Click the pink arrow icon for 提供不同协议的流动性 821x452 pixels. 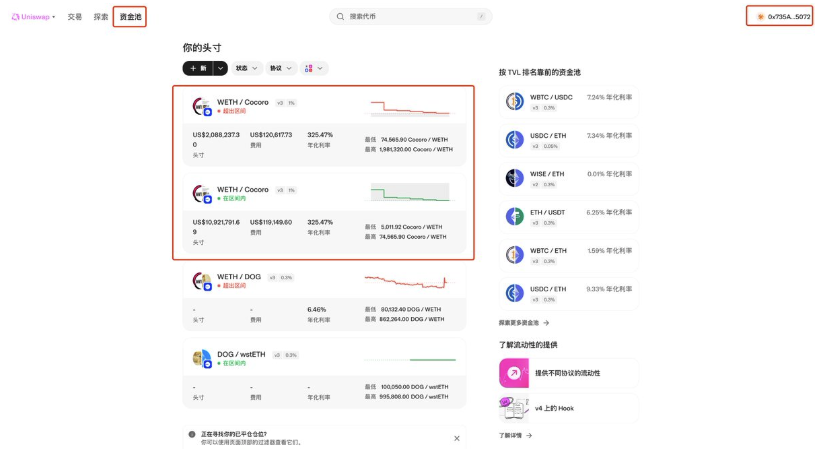point(513,373)
